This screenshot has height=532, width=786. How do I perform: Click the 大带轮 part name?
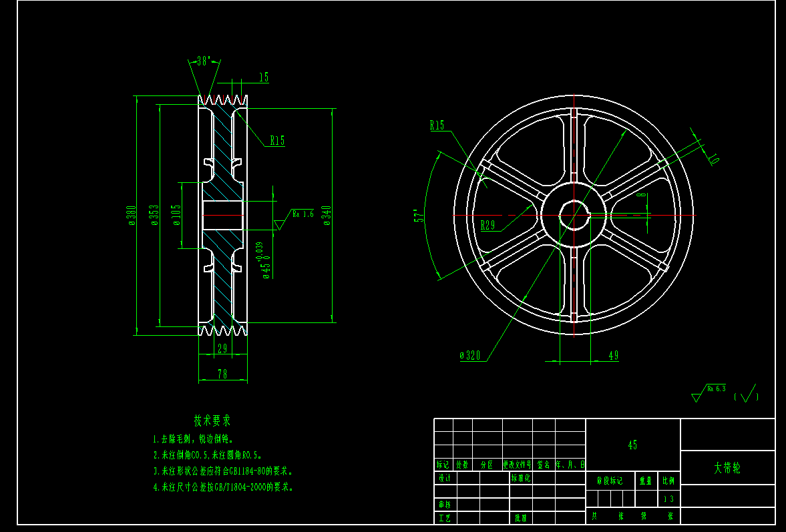[727, 468]
